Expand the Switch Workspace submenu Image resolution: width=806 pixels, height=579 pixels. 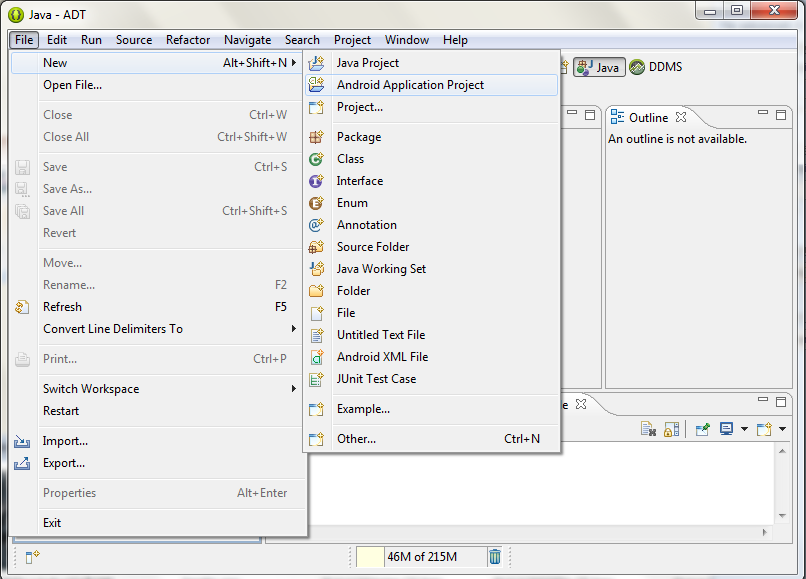click(x=293, y=389)
